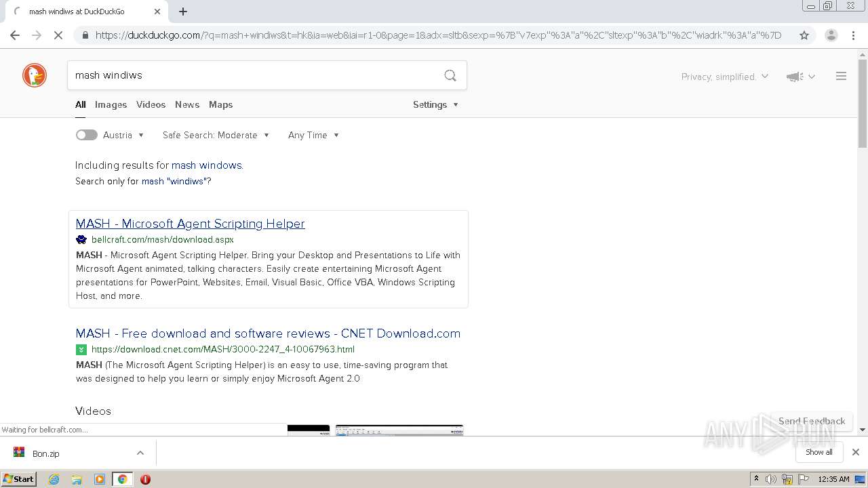Click the download.cnet.com URL
This screenshot has height=488, width=868.
(x=223, y=349)
